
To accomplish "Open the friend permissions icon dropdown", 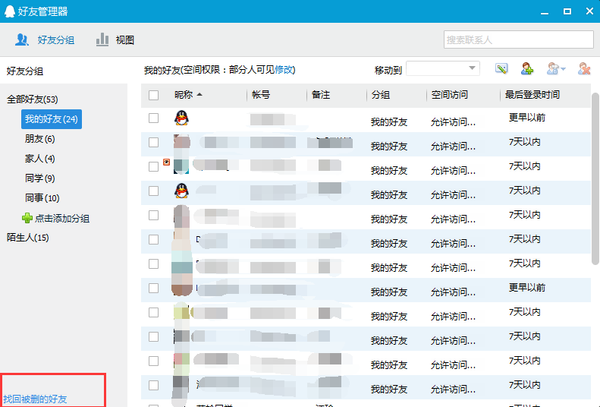I will (x=556, y=68).
